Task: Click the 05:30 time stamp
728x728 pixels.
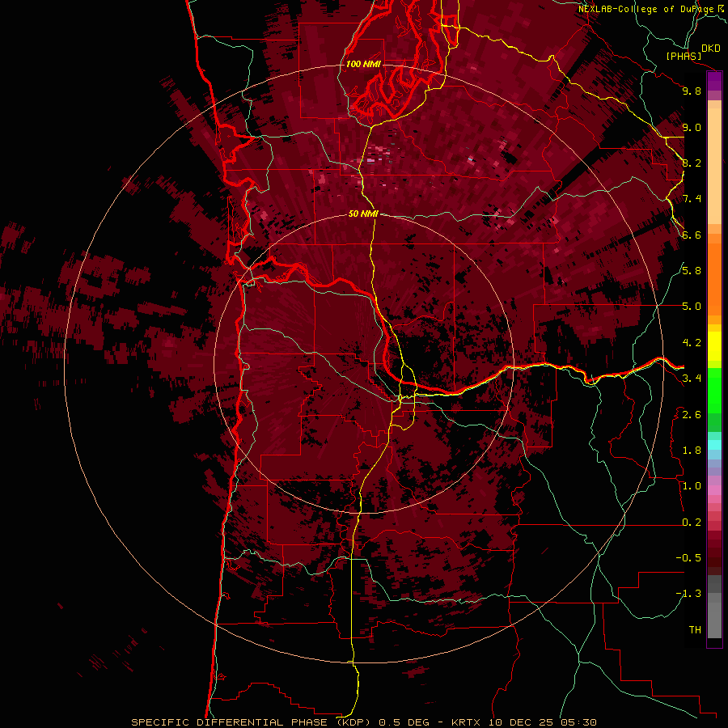Action: 578,722
